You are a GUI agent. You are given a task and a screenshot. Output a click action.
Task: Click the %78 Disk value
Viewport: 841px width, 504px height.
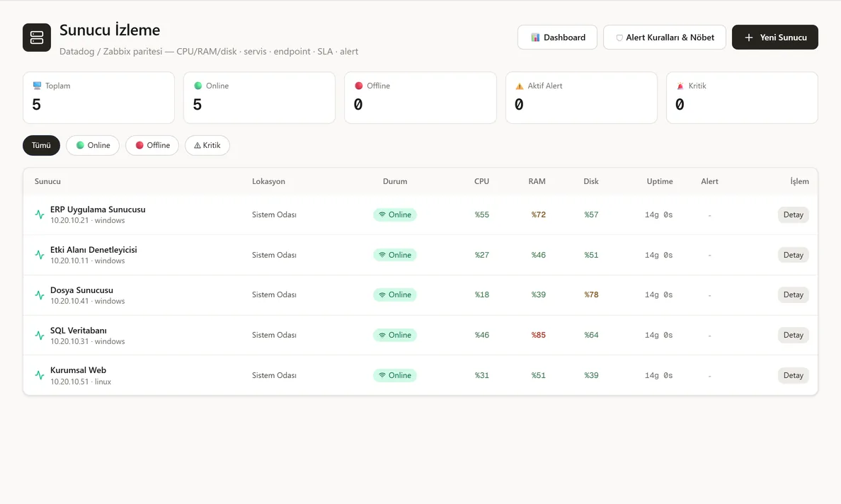[591, 294]
